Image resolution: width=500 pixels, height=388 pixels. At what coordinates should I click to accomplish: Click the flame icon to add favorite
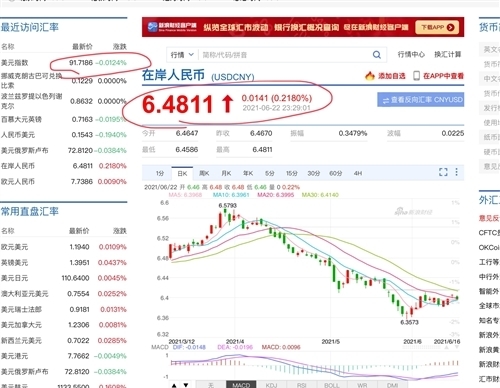coord(370,76)
